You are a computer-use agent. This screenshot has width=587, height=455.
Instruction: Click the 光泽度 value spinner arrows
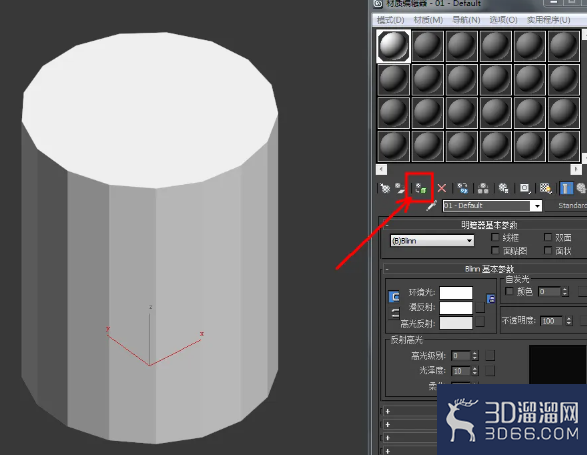475,371
